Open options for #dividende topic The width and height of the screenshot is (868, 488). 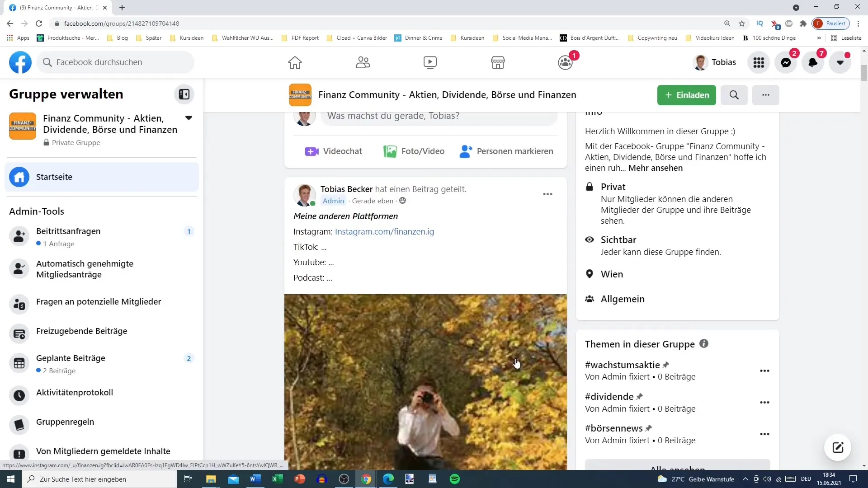click(764, 403)
